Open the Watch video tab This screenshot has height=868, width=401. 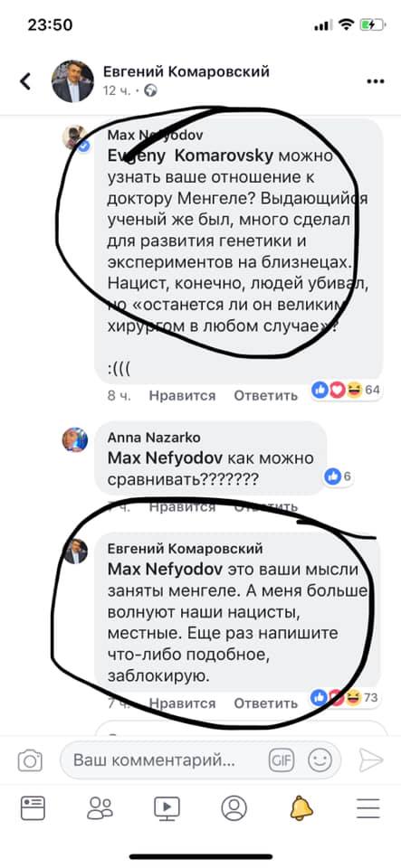pos(167,807)
